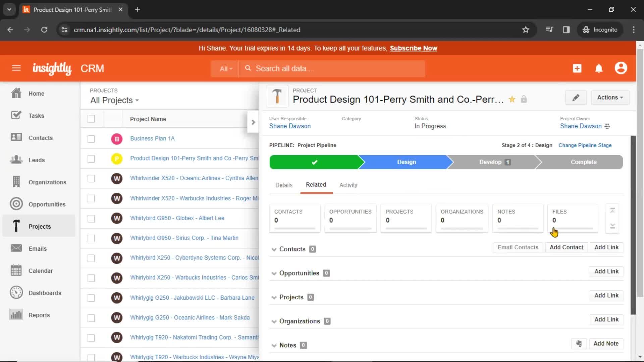This screenshot has width=644, height=362.
Task: Click the pencil edit project button
Action: pos(576,98)
